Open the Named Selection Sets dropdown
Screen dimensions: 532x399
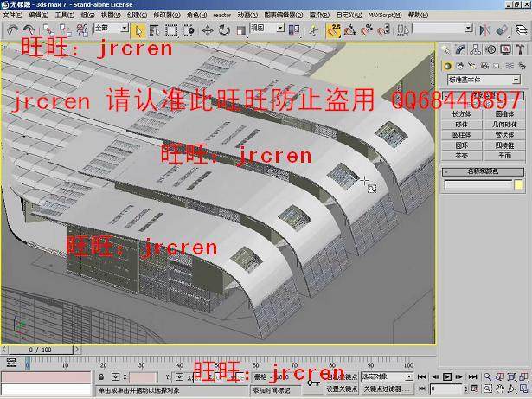pos(442,29)
